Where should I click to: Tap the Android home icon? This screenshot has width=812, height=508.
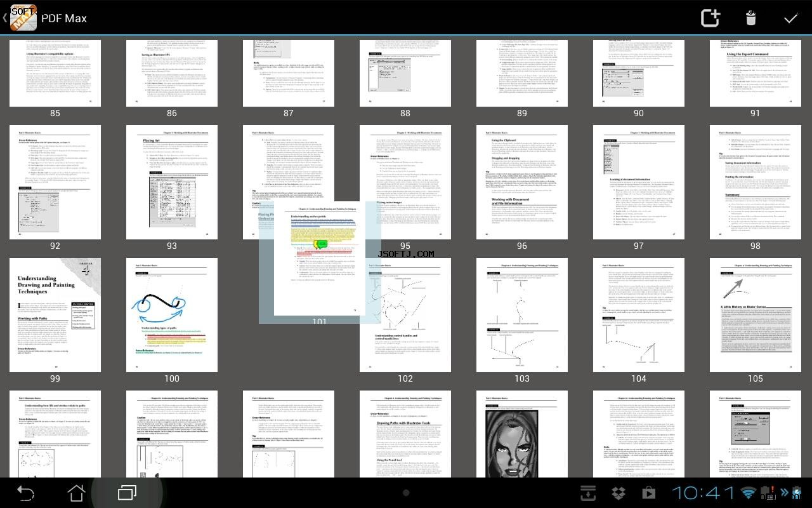76,493
